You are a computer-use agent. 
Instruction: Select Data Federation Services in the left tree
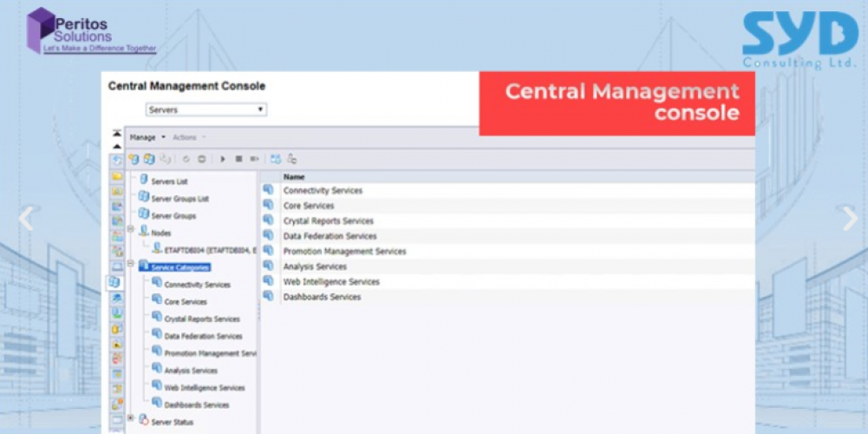pos(203,337)
